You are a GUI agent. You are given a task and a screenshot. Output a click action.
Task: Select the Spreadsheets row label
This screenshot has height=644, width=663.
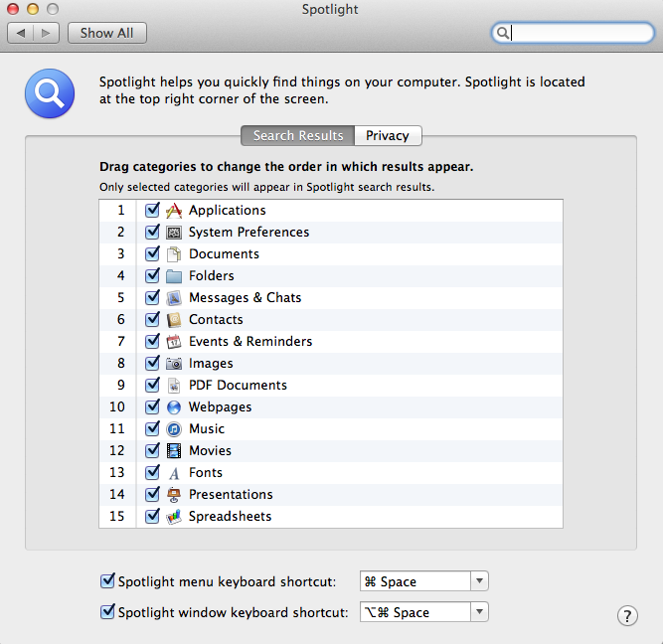pyautogui.click(x=230, y=517)
